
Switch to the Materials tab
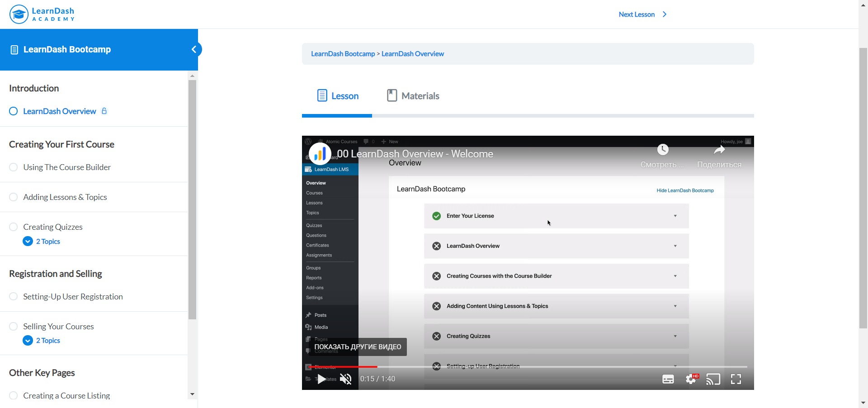pos(413,96)
